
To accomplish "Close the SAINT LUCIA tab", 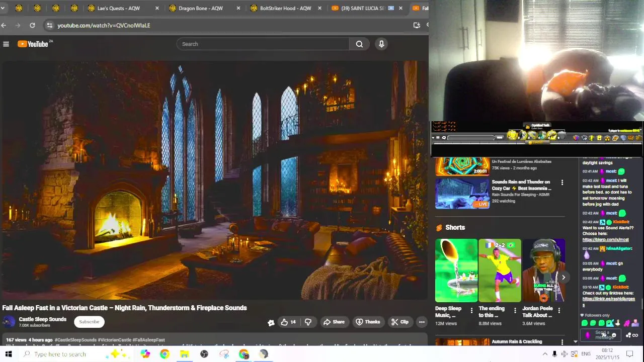I will coord(400,8).
